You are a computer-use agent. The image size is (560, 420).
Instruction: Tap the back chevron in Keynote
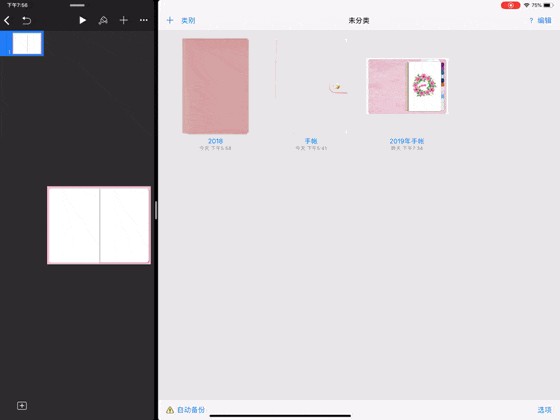tap(7, 20)
